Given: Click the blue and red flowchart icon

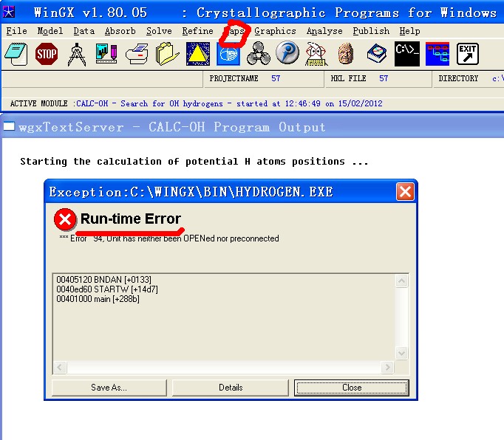Looking at the screenshot, I should click(x=437, y=54).
